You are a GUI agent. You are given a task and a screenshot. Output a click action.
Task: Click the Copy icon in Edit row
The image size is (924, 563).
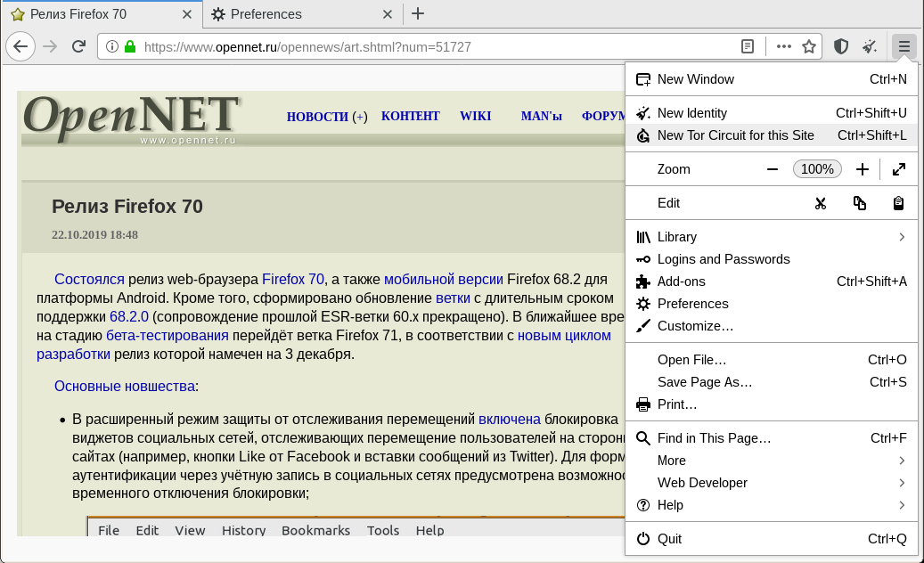point(860,203)
